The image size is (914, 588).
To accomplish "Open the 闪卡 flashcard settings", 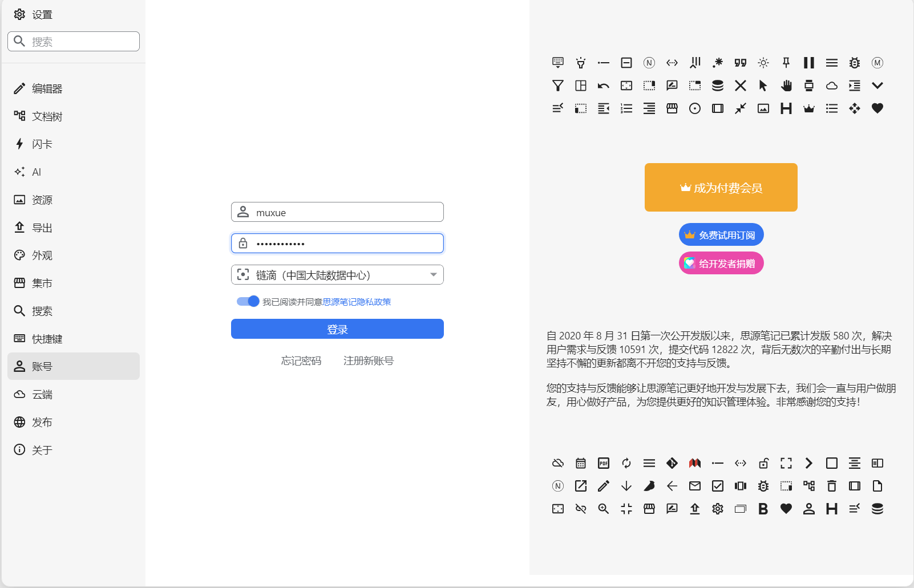I will tap(74, 144).
